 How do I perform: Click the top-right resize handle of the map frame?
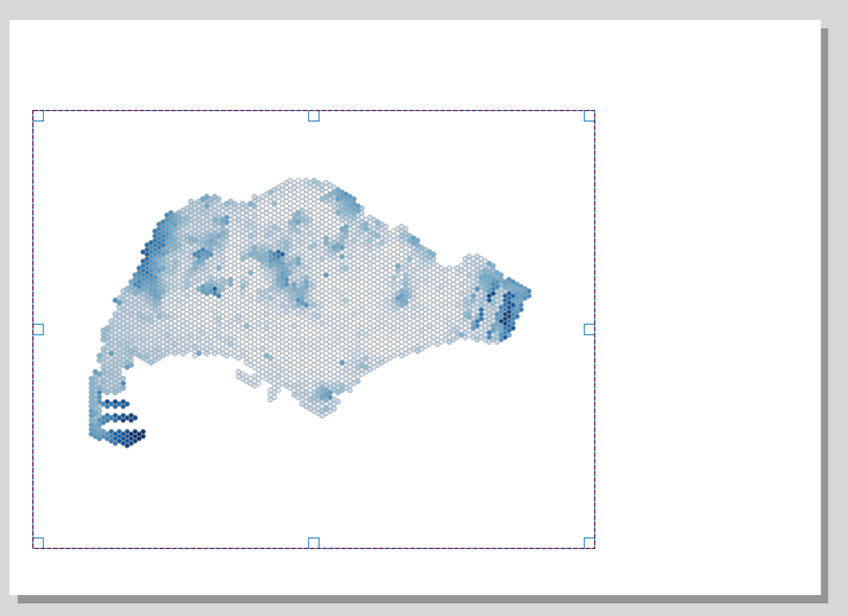tap(589, 116)
